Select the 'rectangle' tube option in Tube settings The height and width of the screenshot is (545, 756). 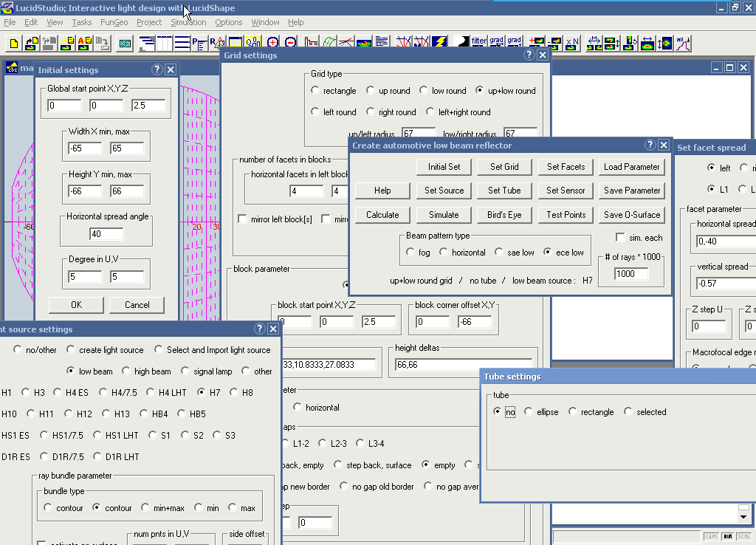point(573,411)
